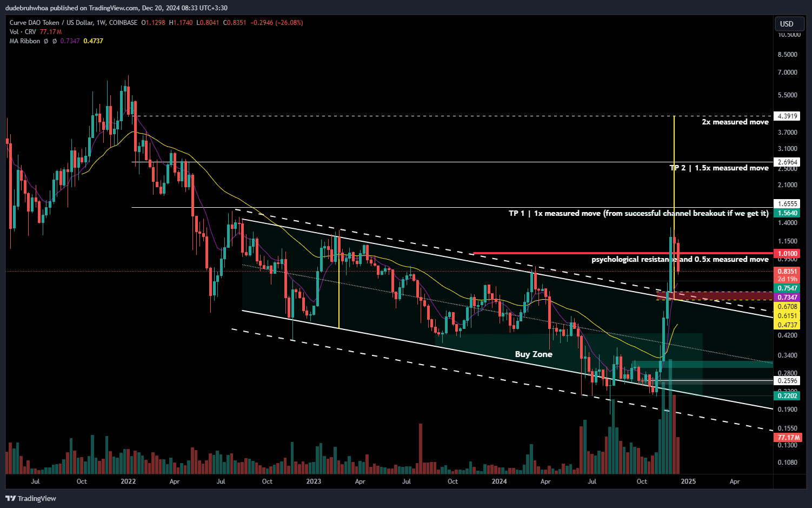812x508 pixels.
Task: Select the 'TP 2 | 1.5x measured move' label
Action: point(719,168)
